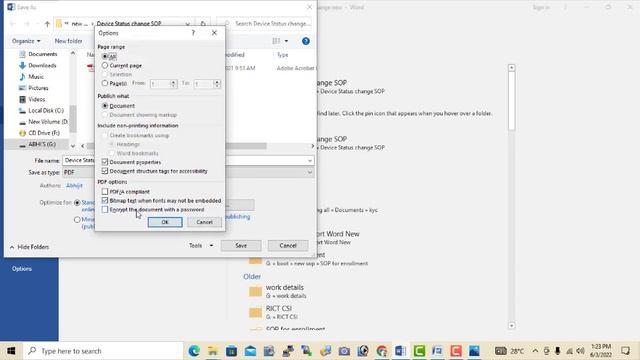Viewport: 640px width, 360px height.
Task: Click OK in the Options dialog
Action: click(x=165, y=222)
